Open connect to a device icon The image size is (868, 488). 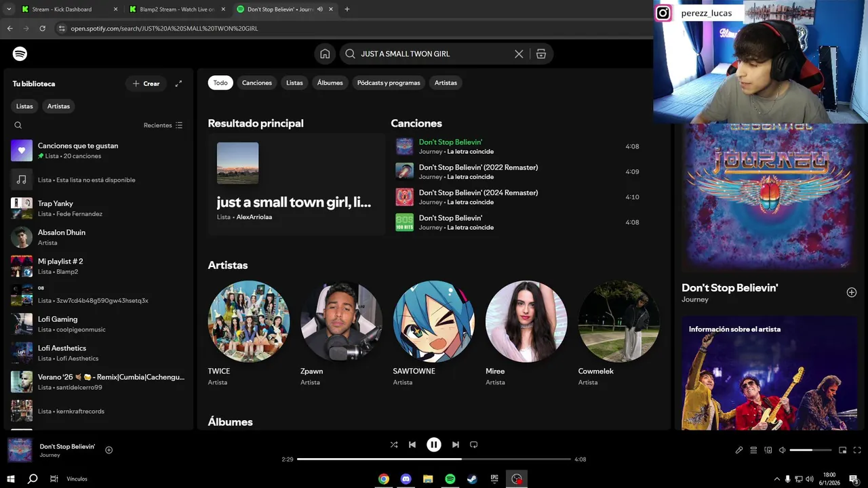pos(768,450)
